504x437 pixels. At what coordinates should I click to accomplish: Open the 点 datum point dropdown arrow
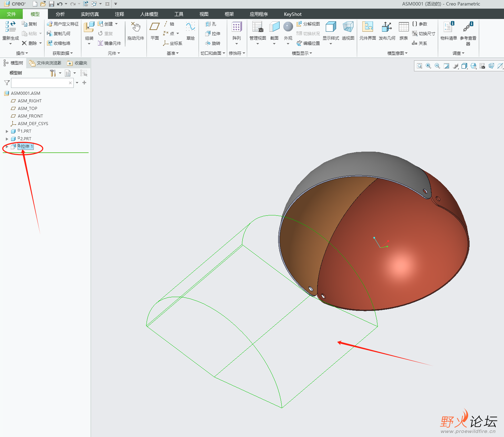click(x=178, y=33)
